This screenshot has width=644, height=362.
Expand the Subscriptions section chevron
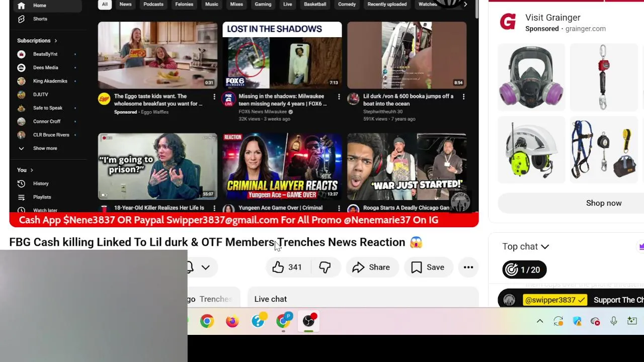coord(56,41)
